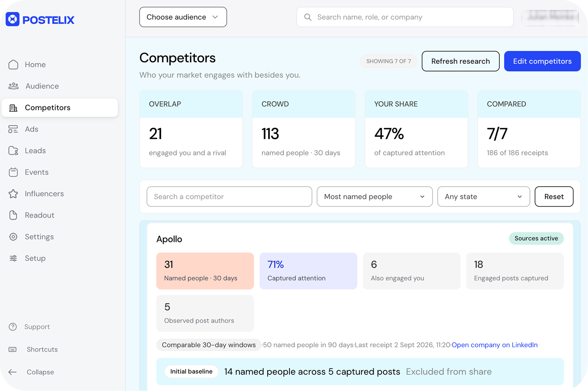Click the 18 Engaged posts captured tile

pos(515,271)
